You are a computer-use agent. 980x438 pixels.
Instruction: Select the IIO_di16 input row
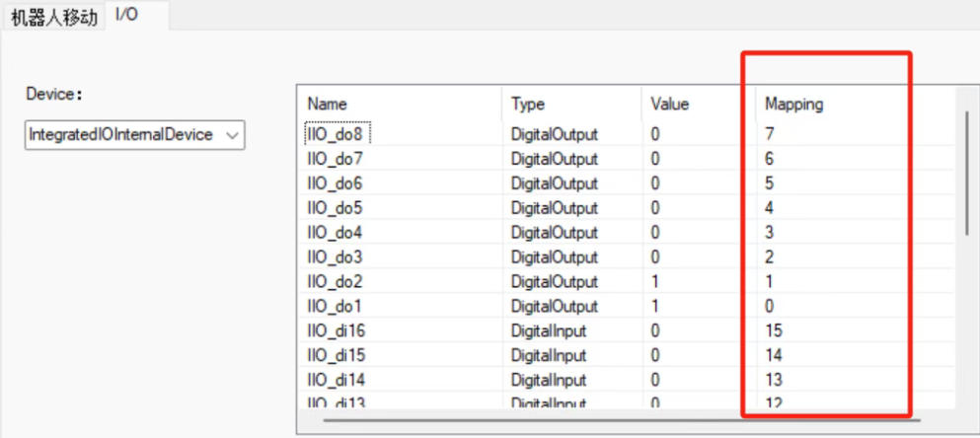coord(338,331)
